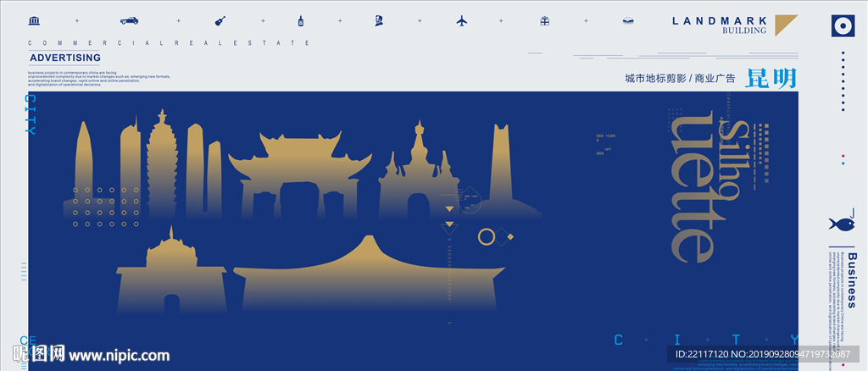Screen dimensions: 868x371
Task: Click the columned museum building icon
Action: [34, 21]
